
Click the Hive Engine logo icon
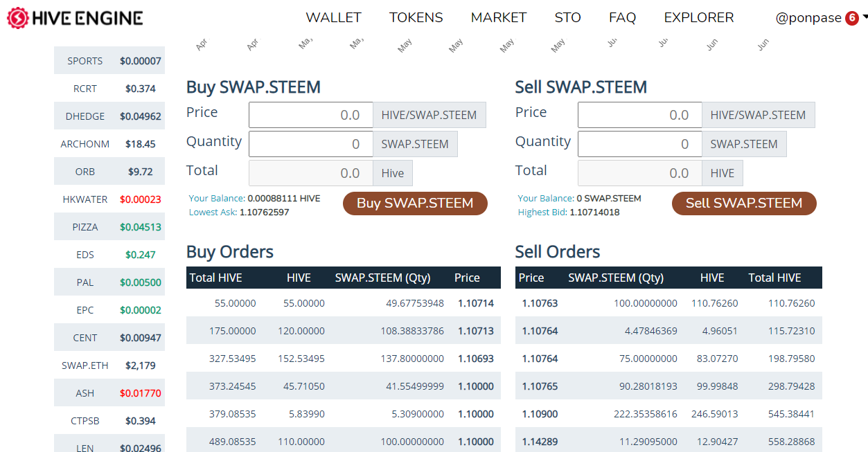pos(18,18)
